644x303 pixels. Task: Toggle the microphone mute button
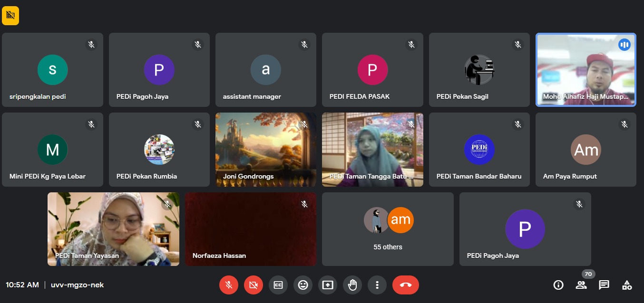pos(229,285)
